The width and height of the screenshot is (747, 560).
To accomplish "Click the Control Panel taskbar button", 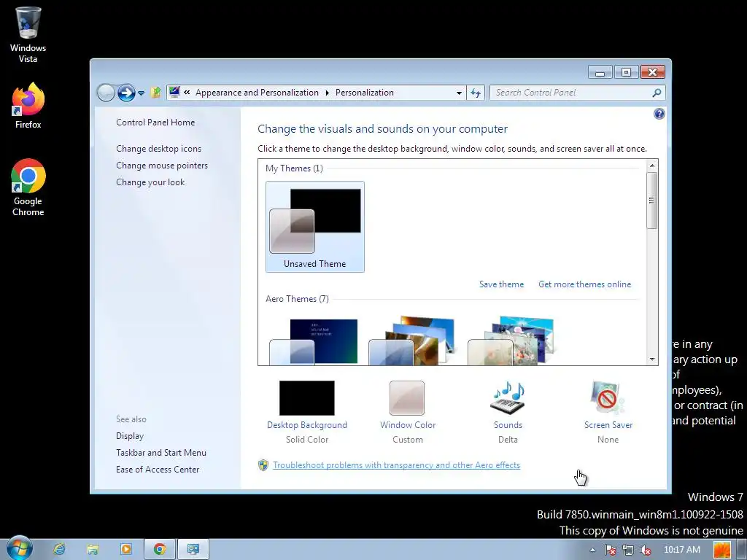I will tap(193, 549).
